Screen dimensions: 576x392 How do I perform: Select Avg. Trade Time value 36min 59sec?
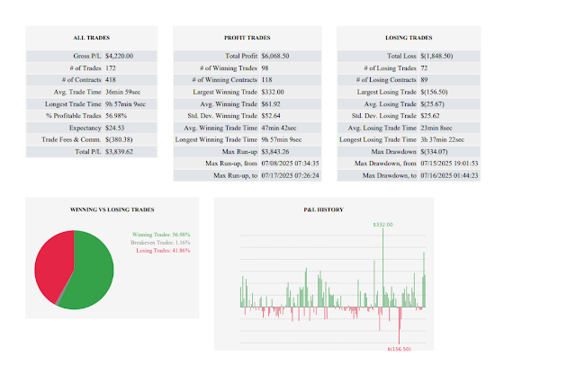[x=122, y=92]
